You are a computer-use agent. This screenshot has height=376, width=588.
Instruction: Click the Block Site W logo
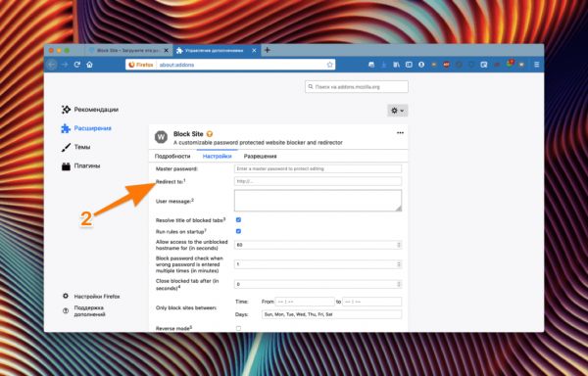pos(162,137)
